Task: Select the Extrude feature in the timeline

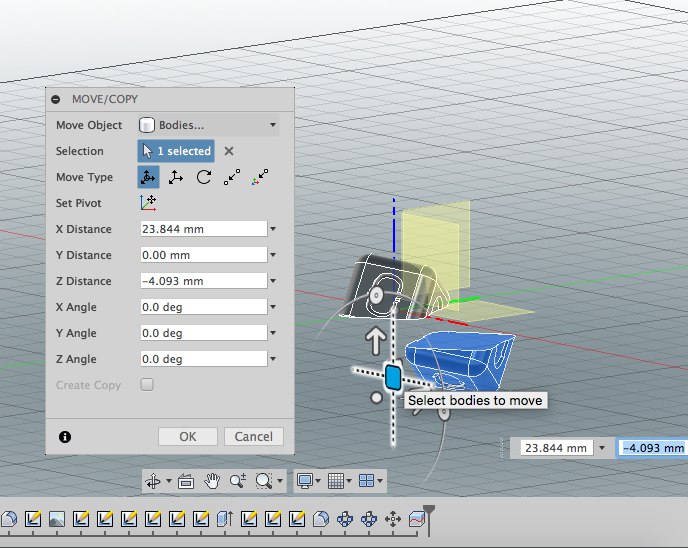Action: click(x=225, y=519)
